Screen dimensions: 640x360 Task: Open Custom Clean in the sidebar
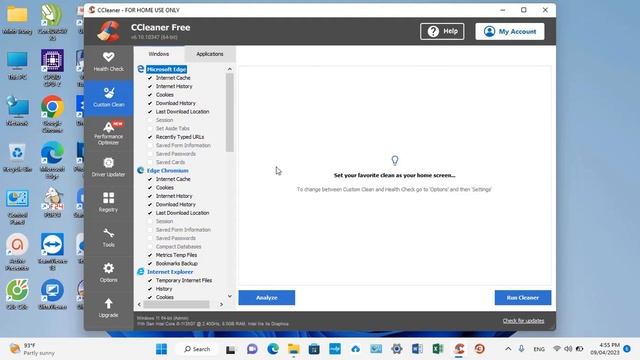click(x=109, y=98)
